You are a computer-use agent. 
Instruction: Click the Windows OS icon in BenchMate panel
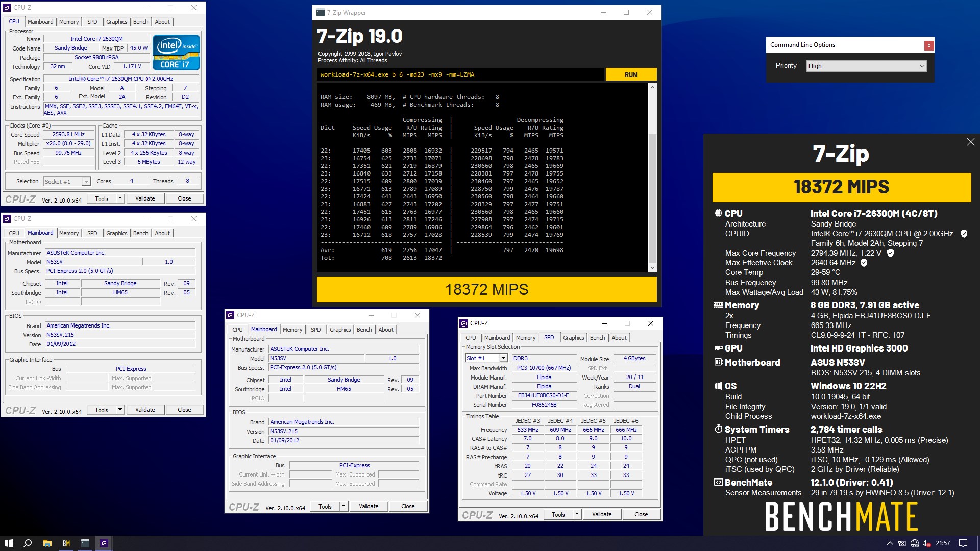[718, 386]
